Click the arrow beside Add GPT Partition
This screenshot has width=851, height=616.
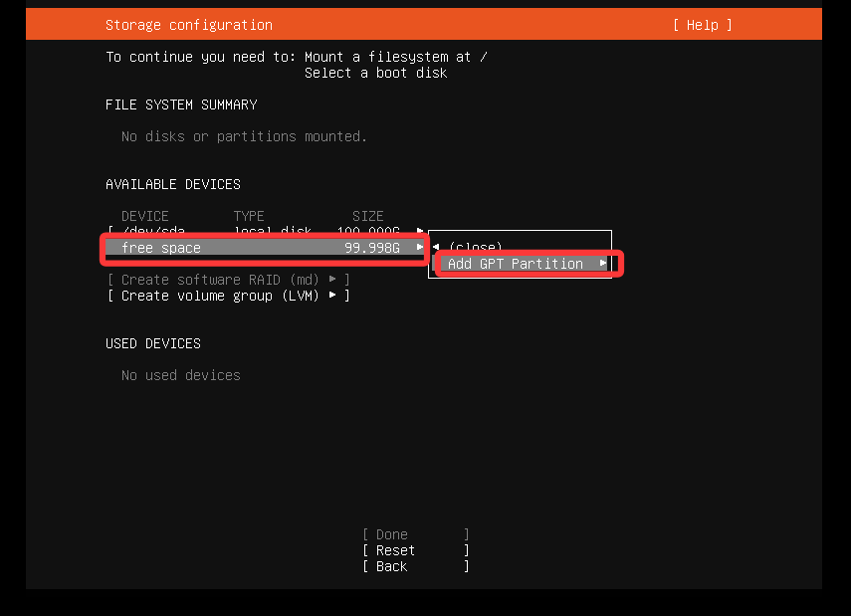(603, 264)
